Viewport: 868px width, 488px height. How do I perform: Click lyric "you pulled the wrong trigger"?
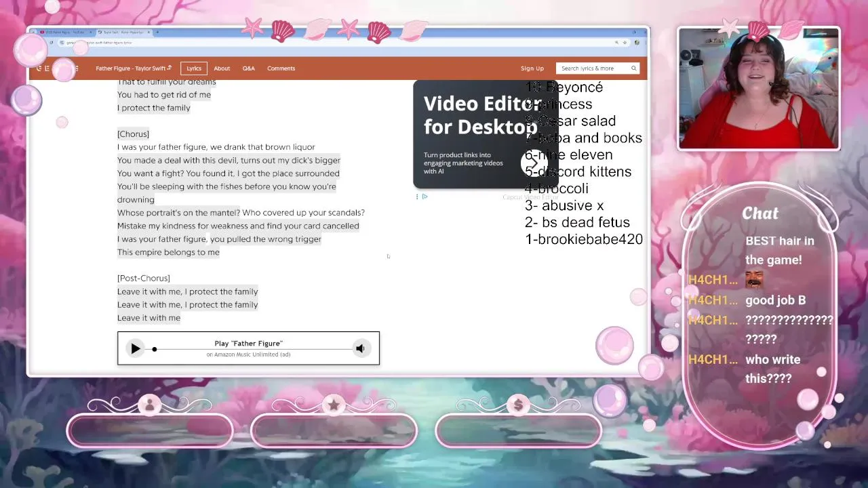click(266, 239)
